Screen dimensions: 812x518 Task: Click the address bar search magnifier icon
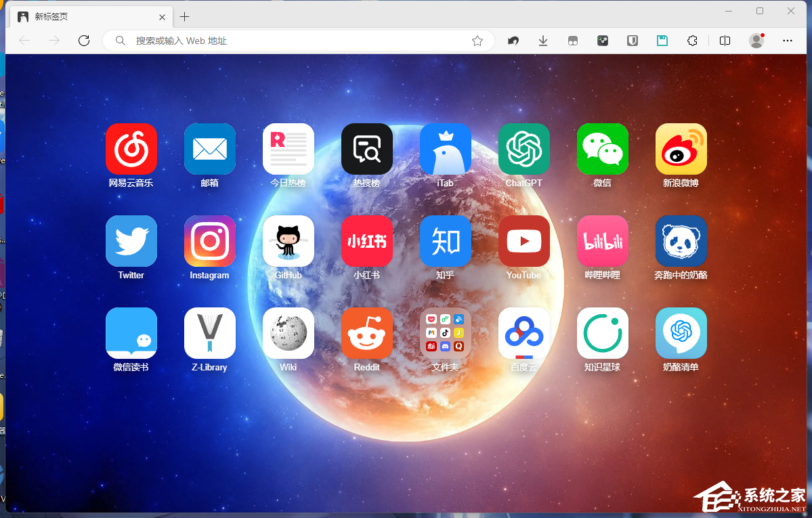click(x=120, y=41)
